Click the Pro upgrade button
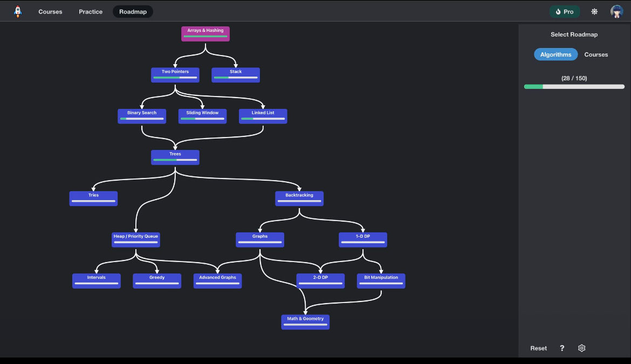The width and height of the screenshot is (631, 364). coord(564,12)
